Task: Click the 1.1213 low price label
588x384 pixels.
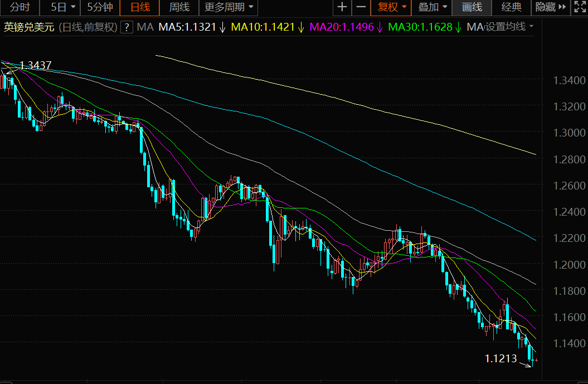Action: point(500,358)
